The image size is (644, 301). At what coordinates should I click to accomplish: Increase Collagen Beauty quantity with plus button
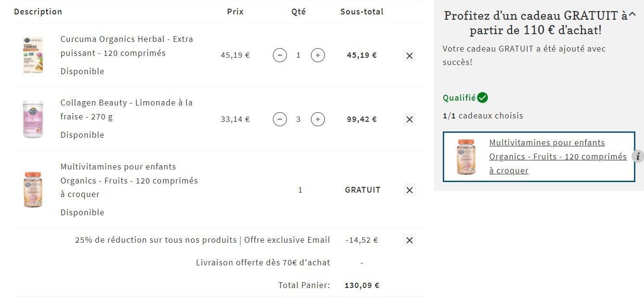[x=318, y=119]
